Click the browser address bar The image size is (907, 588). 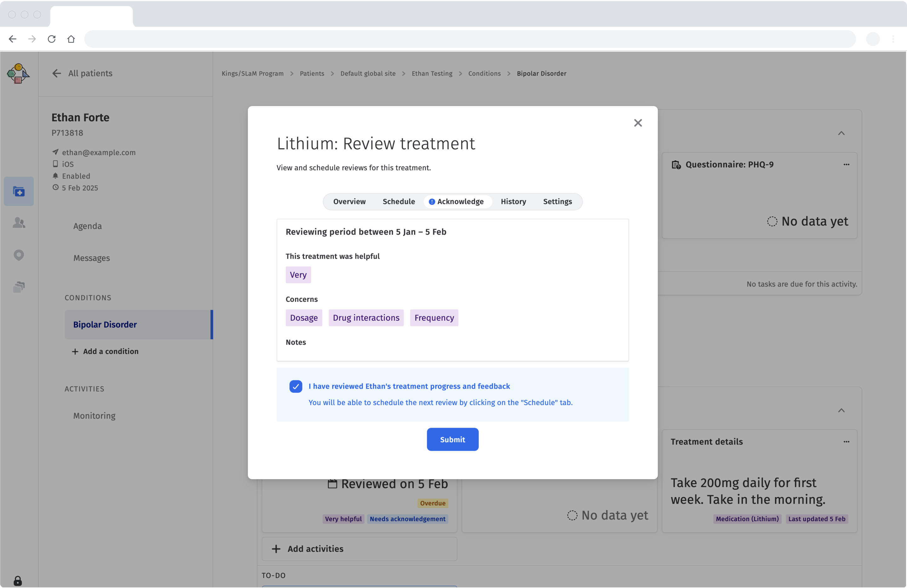pyautogui.click(x=470, y=39)
